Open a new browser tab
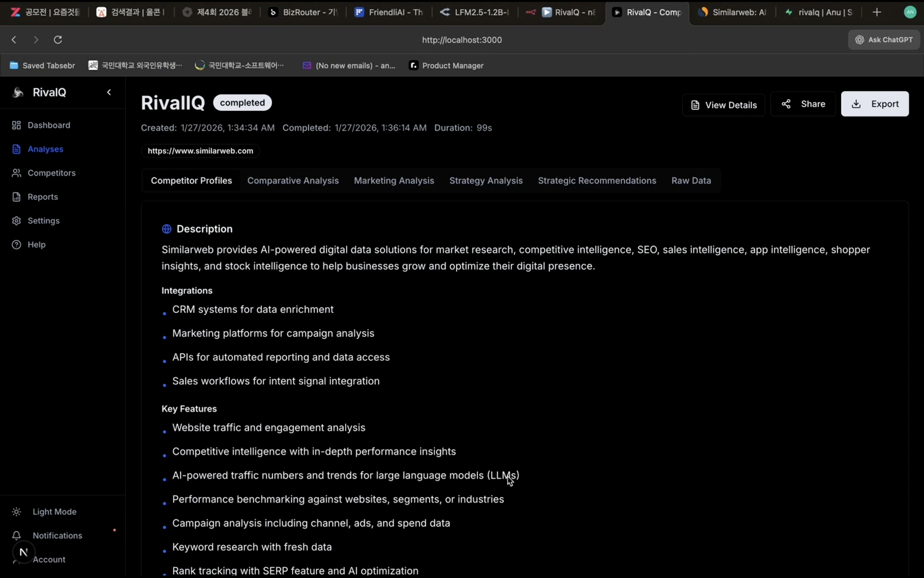This screenshot has width=924, height=578. pos(877,12)
